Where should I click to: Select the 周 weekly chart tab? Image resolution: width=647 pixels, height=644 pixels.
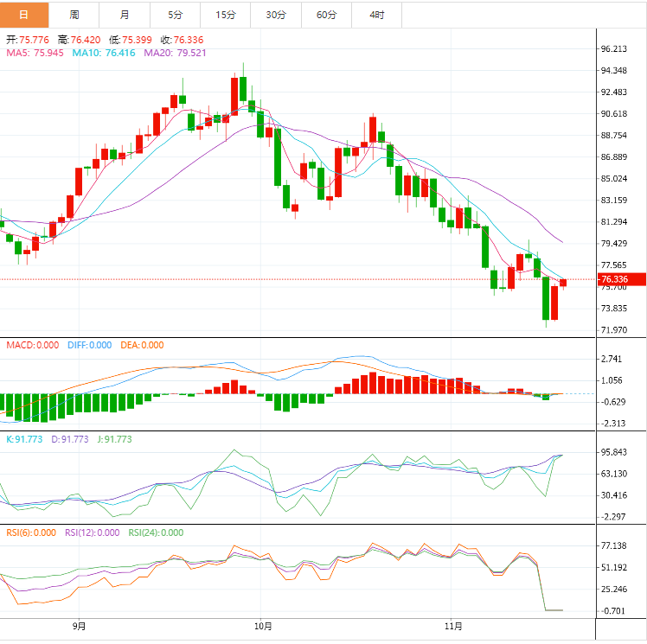(x=74, y=15)
